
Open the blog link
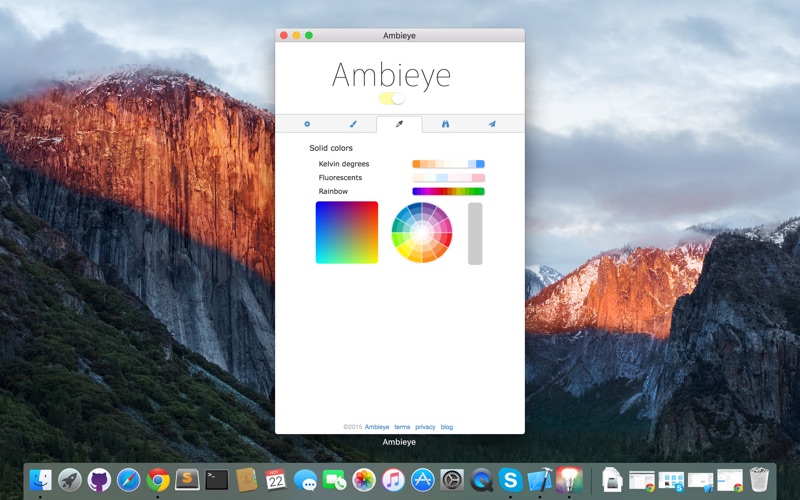pos(446,427)
